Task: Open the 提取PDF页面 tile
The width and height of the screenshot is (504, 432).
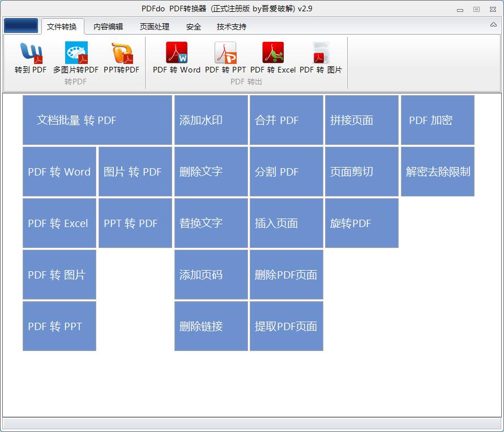Action: coord(286,326)
